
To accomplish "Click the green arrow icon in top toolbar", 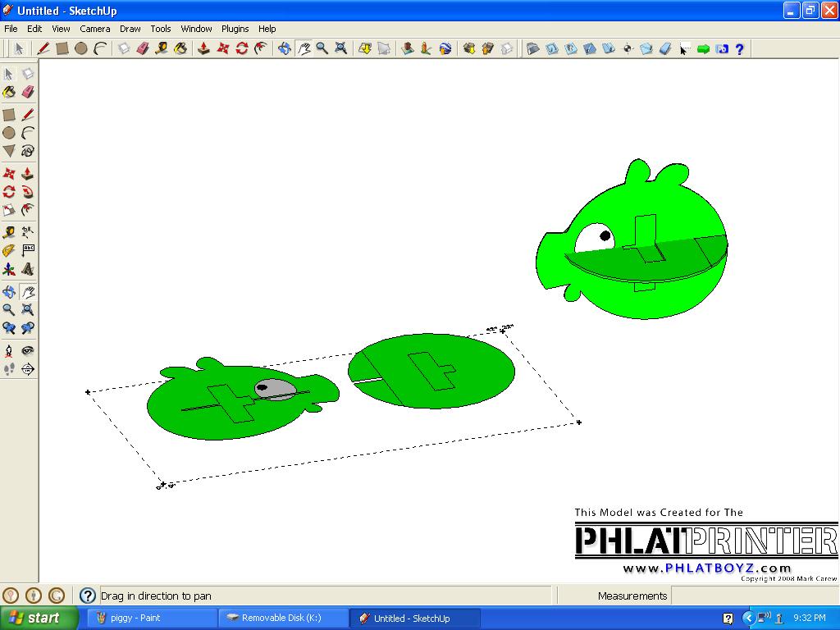I will pos(703,49).
